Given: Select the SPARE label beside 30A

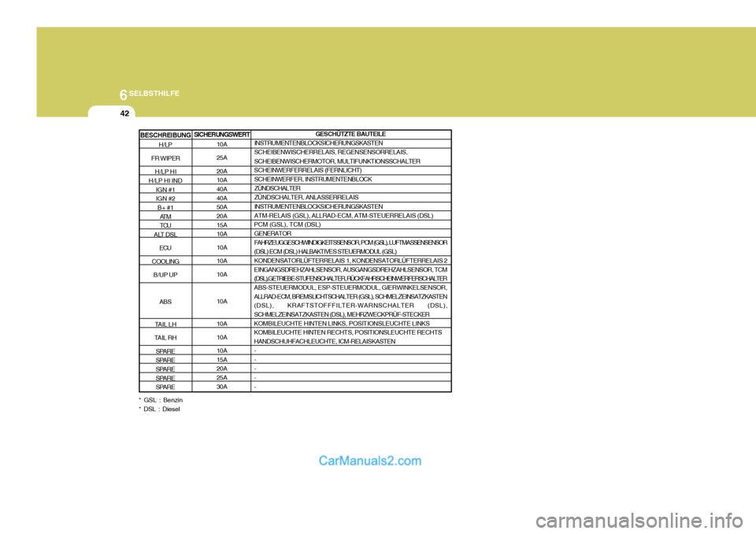Looking at the screenshot, I should tap(165, 387).
